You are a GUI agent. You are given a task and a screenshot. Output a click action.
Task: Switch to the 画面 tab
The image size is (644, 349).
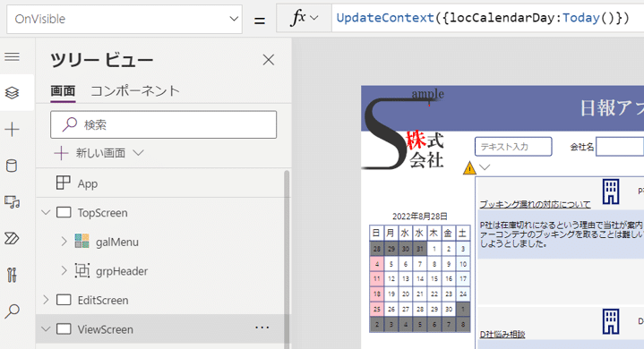(x=63, y=90)
